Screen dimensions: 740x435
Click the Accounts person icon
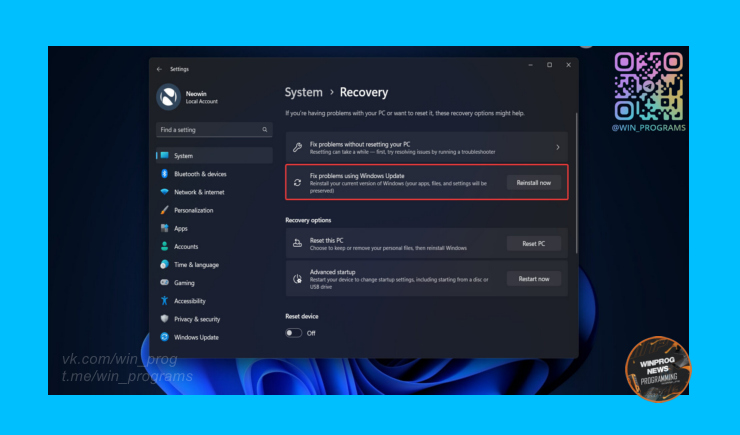[164, 246]
